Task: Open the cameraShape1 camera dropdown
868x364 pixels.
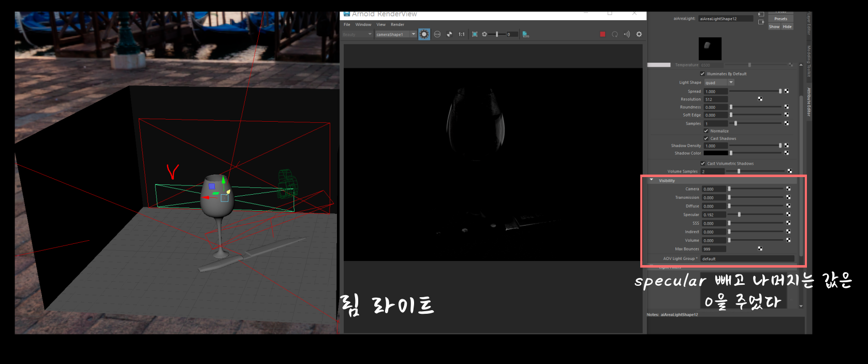Action: (396, 34)
